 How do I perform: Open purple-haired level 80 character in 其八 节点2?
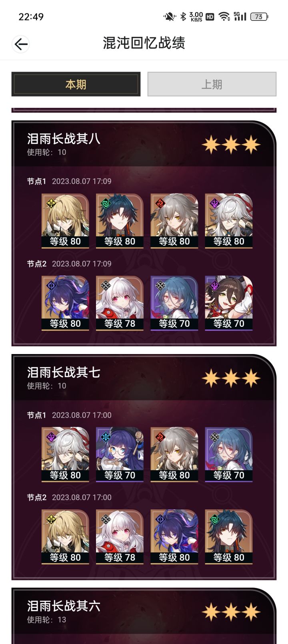point(65,303)
